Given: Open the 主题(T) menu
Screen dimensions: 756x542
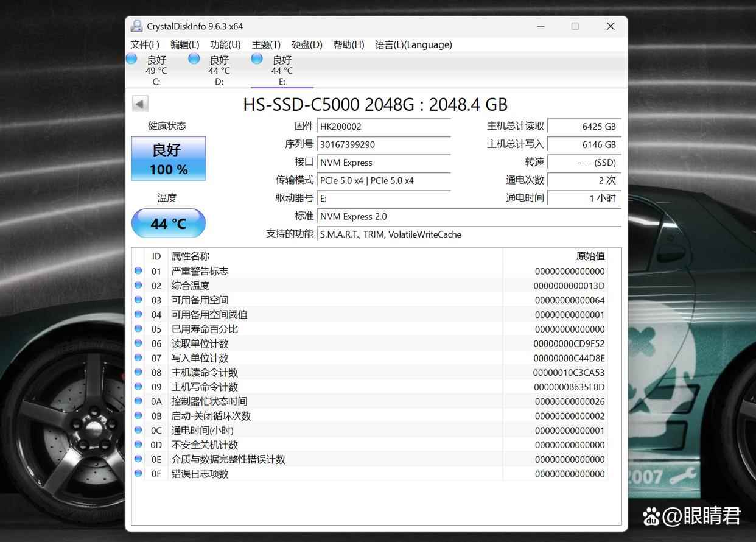Looking at the screenshot, I should 266,44.
